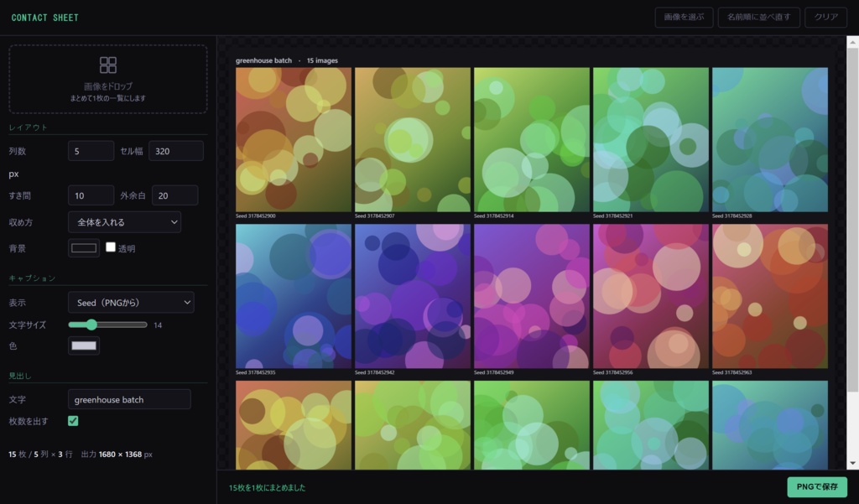The height and width of the screenshot is (504, 859).
Task: Click the 'greenhouse batch' sheet heading
Action: click(x=263, y=60)
